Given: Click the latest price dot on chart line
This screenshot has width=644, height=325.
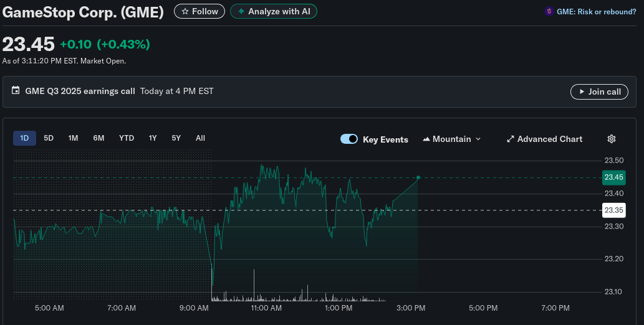Looking at the screenshot, I should pos(418,177).
